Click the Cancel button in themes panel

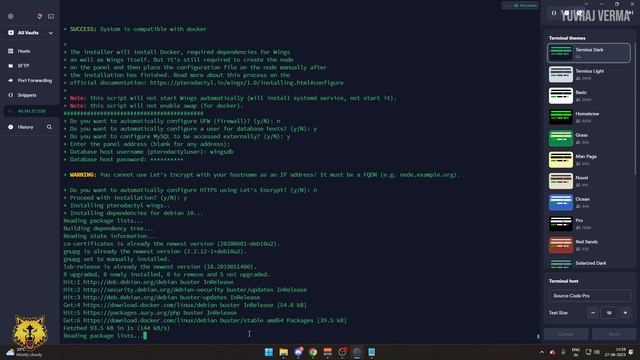(x=566, y=334)
